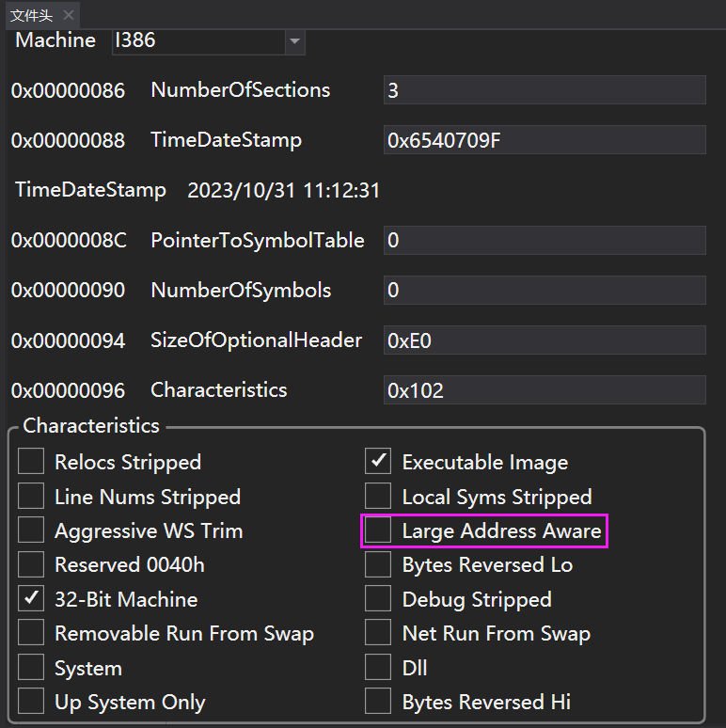
Task: Enable Bytes Reversed Hi checkbox
Action: click(x=378, y=701)
